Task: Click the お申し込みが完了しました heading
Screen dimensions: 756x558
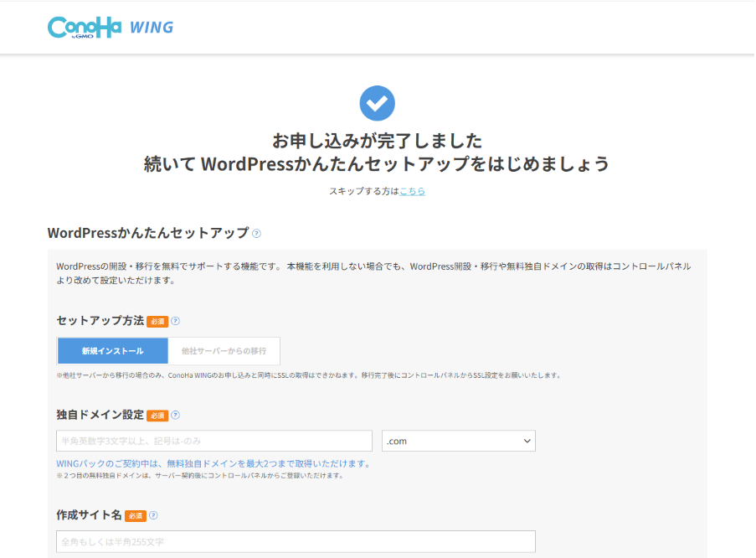Action: (x=377, y=140)
